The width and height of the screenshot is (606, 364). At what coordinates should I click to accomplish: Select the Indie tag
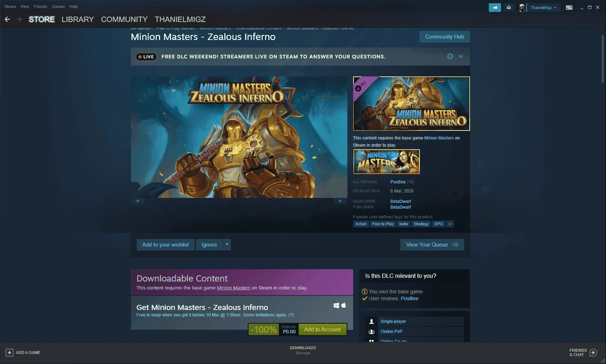[x=404, y=224]
